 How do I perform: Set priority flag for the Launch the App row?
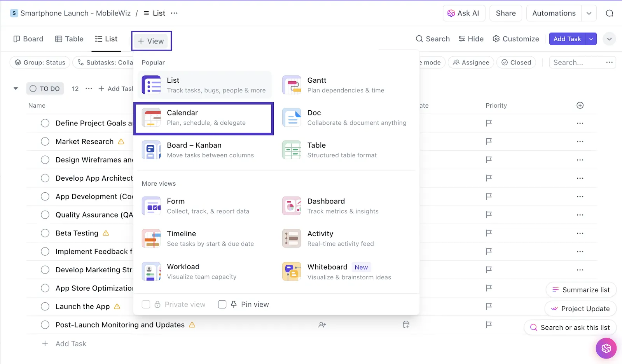tap(489, 307)
